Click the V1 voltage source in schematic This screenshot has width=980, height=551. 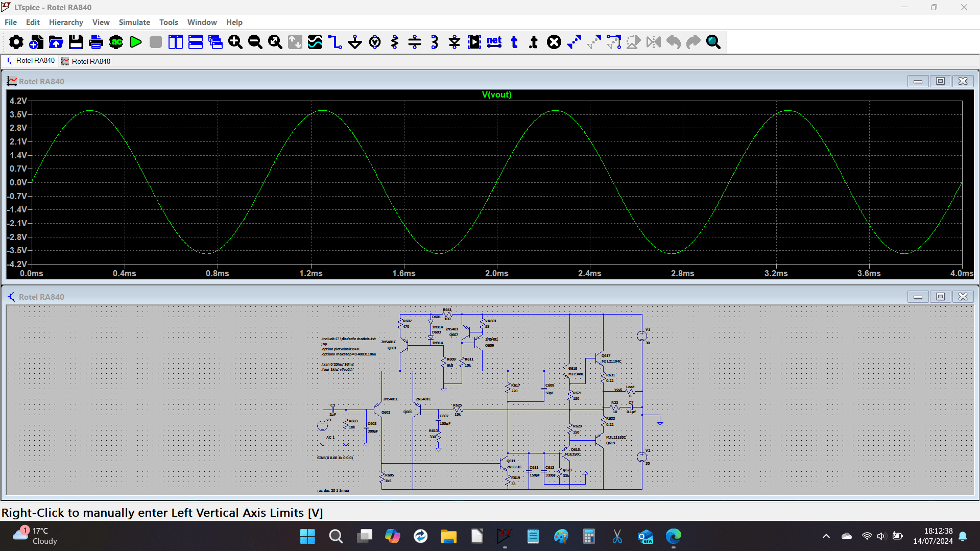tap(642, 336)
